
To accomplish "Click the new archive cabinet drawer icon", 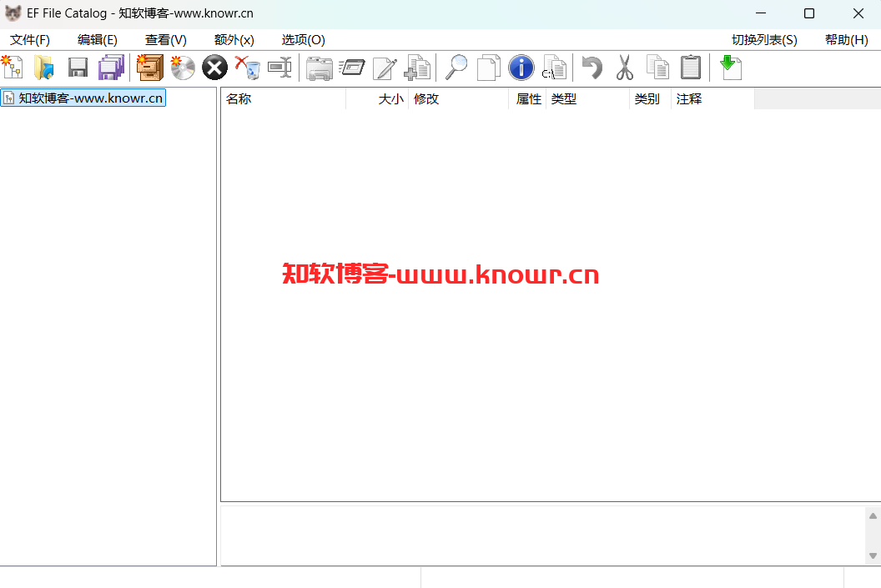I will point(149,68).
